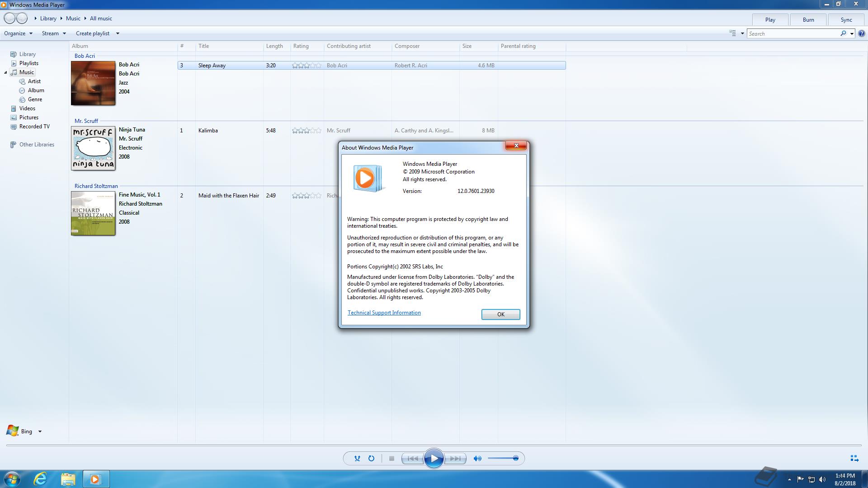Click the Ninja Tuna album cover

[93, 148]
